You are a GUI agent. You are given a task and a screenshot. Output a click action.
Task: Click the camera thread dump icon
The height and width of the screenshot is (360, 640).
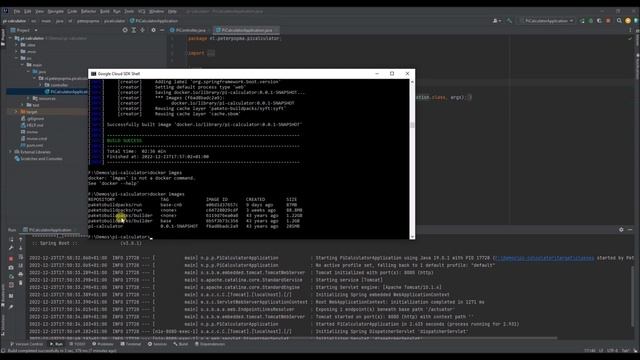coord(11,267)
